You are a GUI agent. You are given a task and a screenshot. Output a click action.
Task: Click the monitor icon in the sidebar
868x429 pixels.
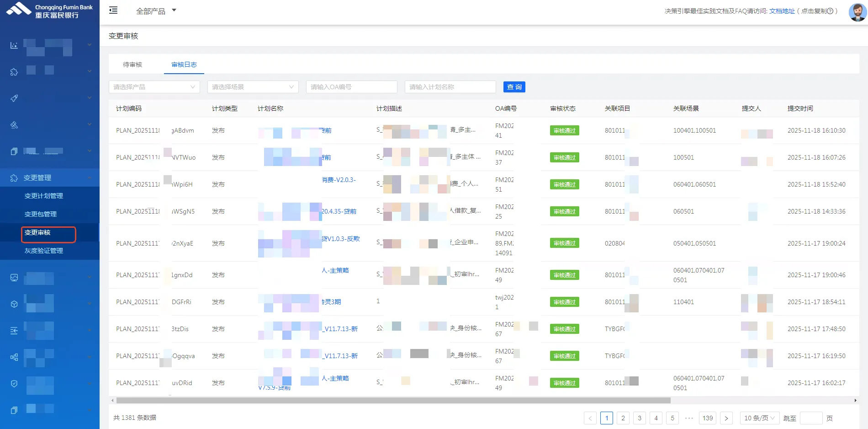tap(14, 277)
